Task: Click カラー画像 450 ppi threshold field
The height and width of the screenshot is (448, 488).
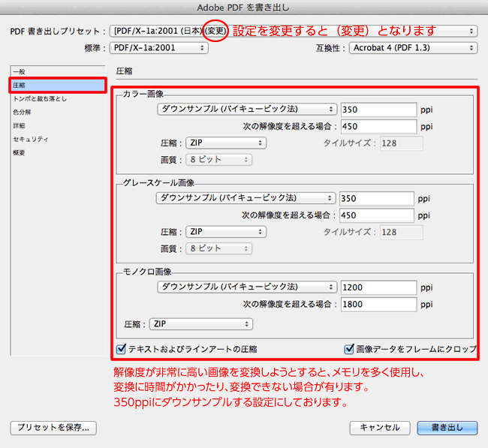Action: coord(378,126)
